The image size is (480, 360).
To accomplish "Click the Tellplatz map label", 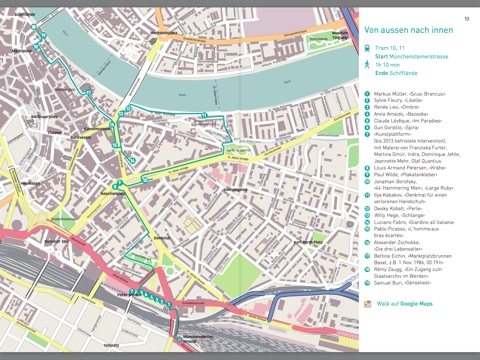I will [x=110, y=345].
